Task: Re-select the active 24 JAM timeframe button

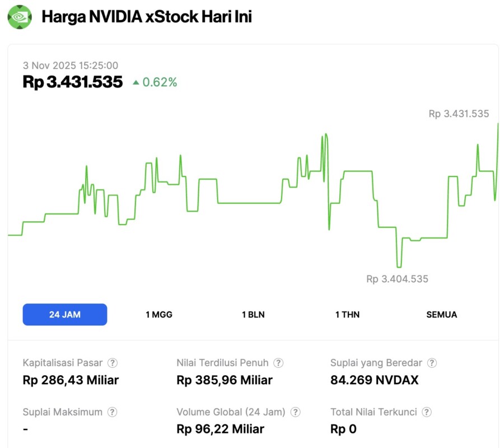Action: click(x=64, y=314)
